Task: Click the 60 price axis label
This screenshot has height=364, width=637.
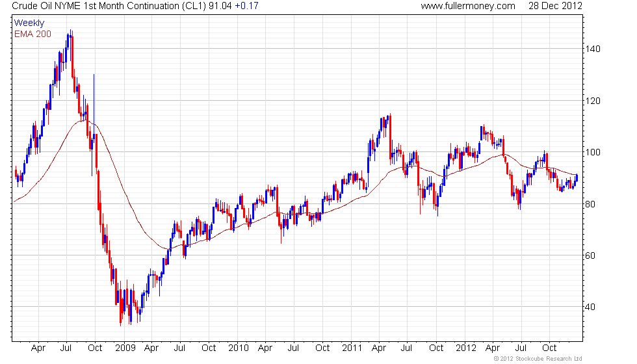Action: [x=591, y=255]
